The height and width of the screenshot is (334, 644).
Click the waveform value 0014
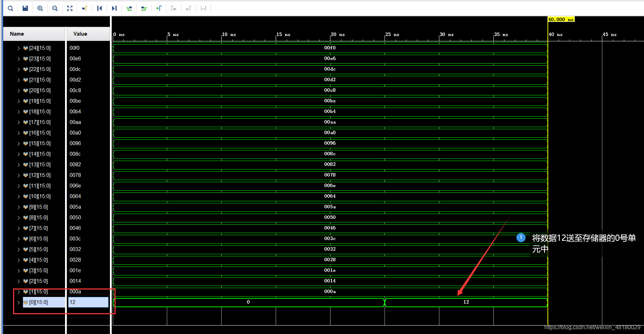(x=330, y=281)
